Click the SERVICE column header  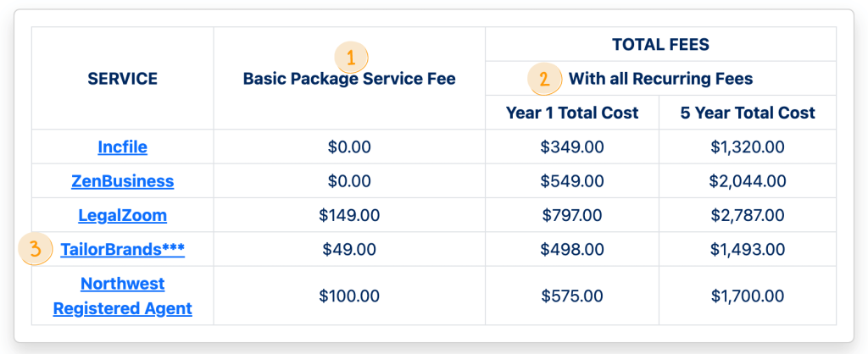tap(123, 79)
